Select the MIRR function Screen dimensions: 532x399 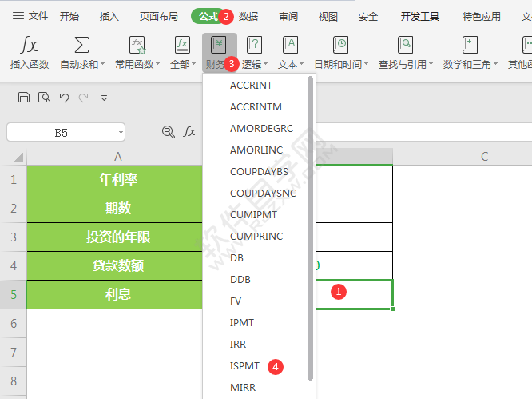(x=243, y=388)
